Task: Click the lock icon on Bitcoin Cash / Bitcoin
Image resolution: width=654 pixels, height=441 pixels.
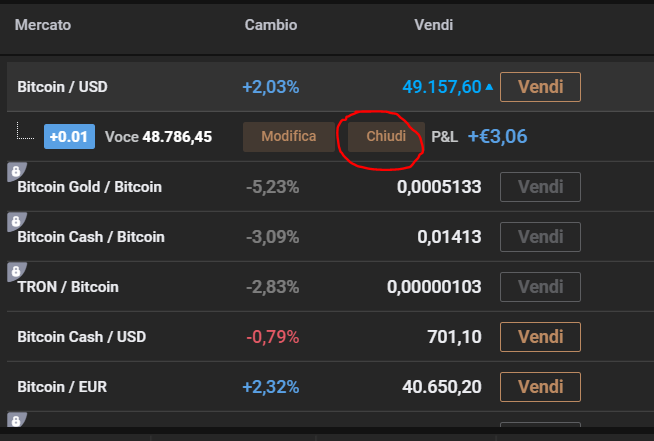Action: (16, 222)
